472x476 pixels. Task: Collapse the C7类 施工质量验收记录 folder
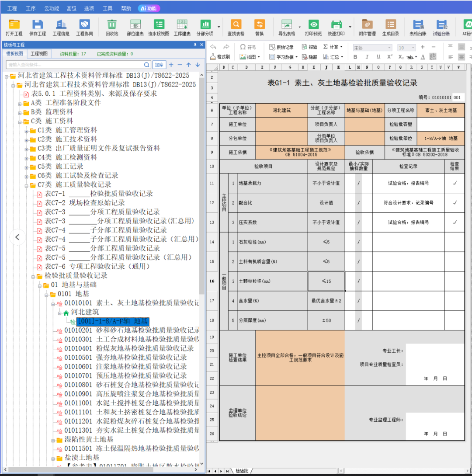(x=26, y=185)
